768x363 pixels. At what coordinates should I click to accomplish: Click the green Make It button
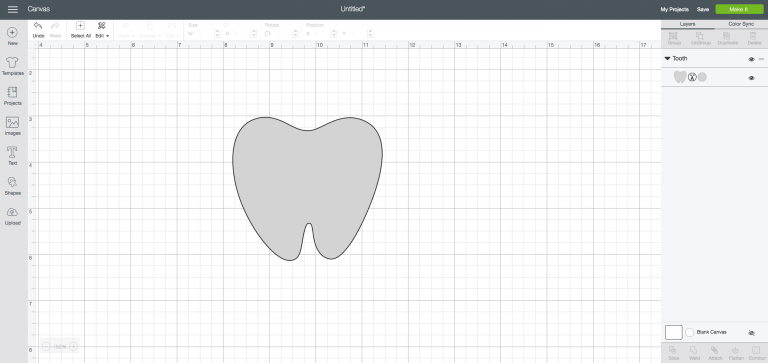(x=739, y=9)
